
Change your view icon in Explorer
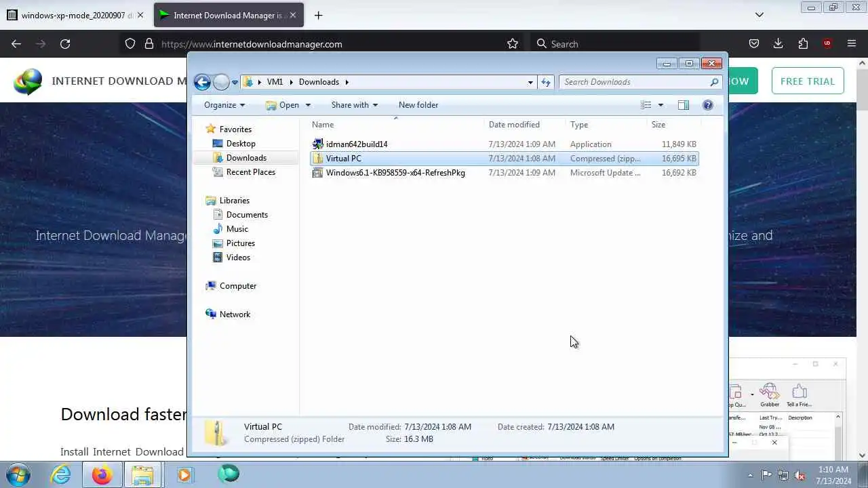[x=646, y=105]
